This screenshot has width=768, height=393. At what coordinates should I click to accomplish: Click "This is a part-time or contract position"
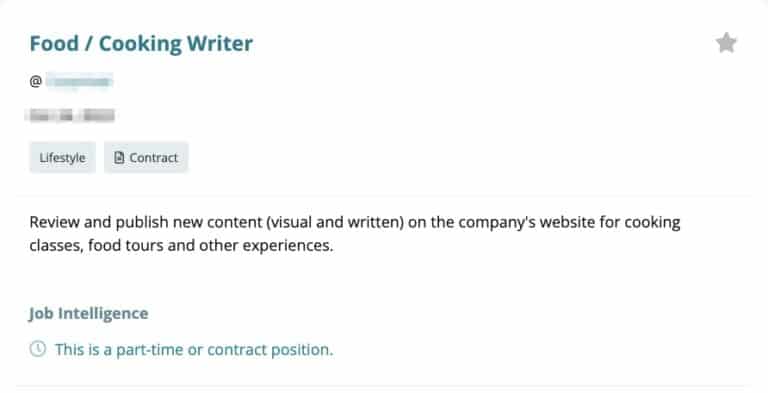coord(194,349)
